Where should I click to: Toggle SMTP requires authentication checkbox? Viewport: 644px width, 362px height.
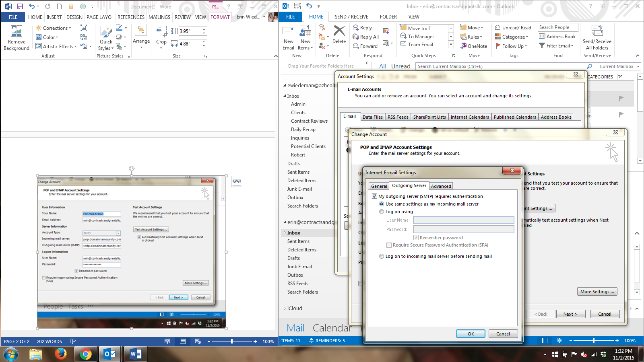374,196
